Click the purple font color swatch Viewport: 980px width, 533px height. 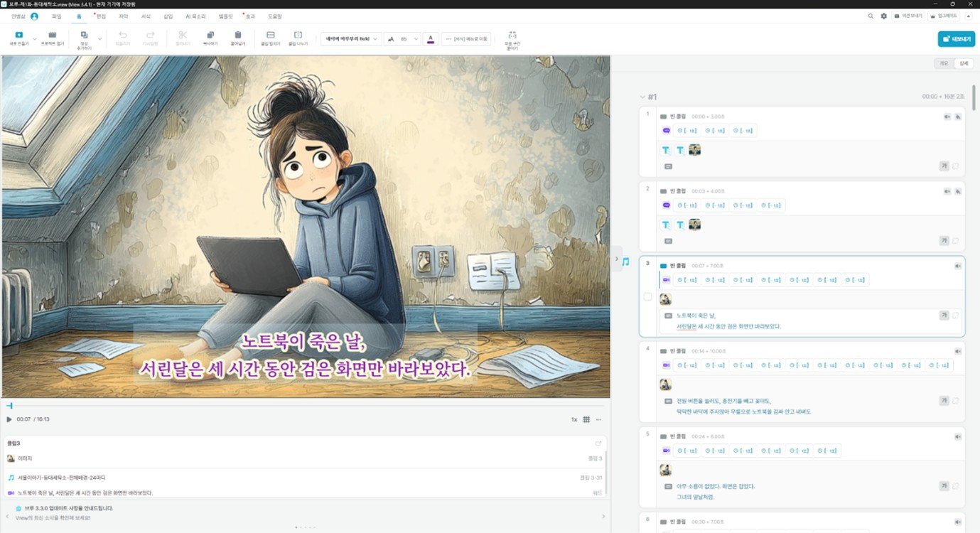click(x=431, y=39)
